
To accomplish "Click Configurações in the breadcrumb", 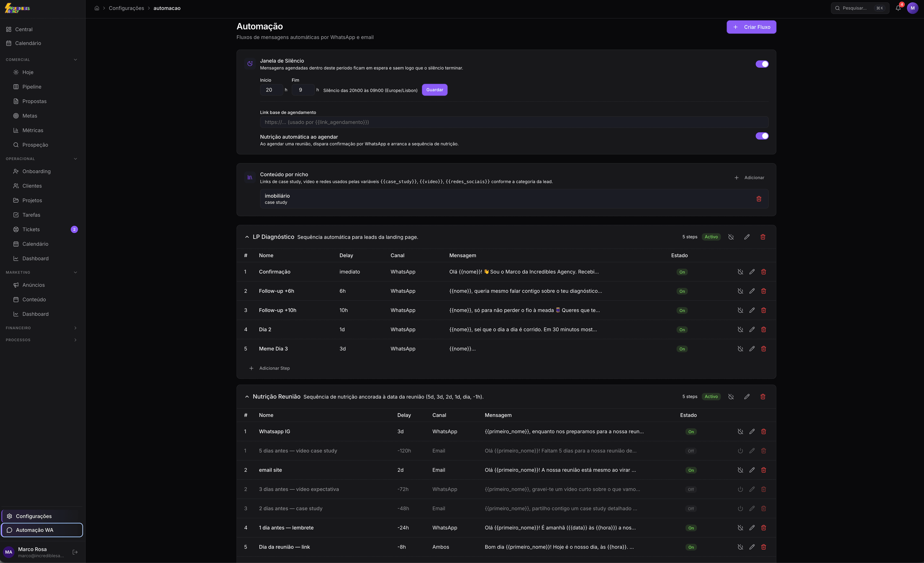I will [126, 8].
